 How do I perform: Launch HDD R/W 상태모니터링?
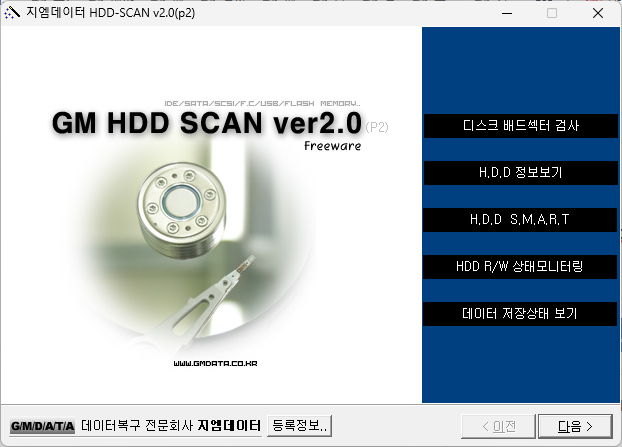(x=520, y=267)
